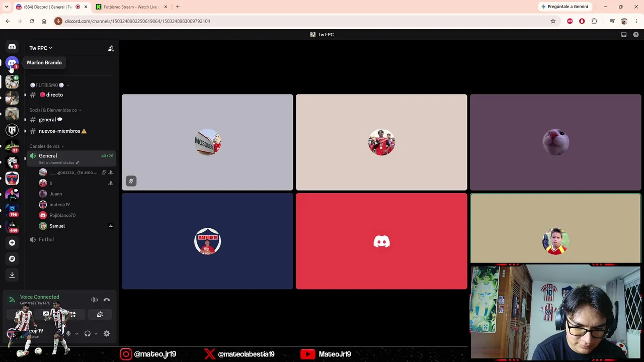Open the general text channel
Image resolution: width=644 pixels, height=362 pixels.
(70, 120)
